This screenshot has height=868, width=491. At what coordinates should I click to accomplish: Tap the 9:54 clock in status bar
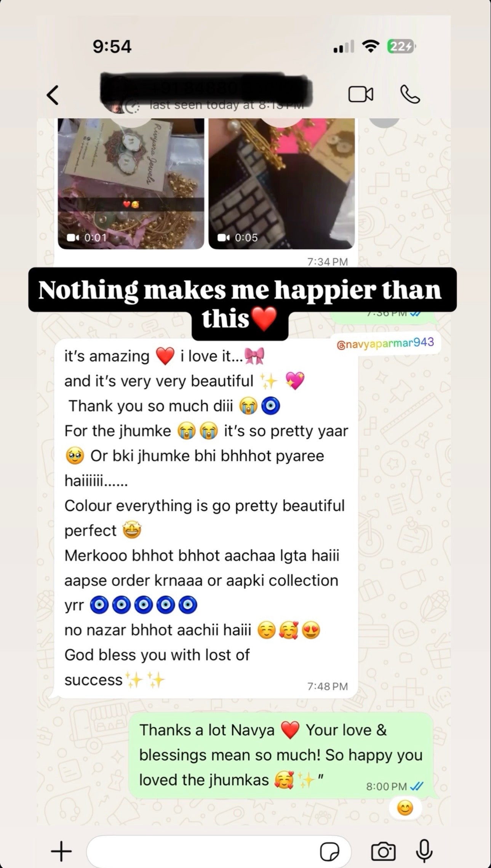[x=112, y=46]
